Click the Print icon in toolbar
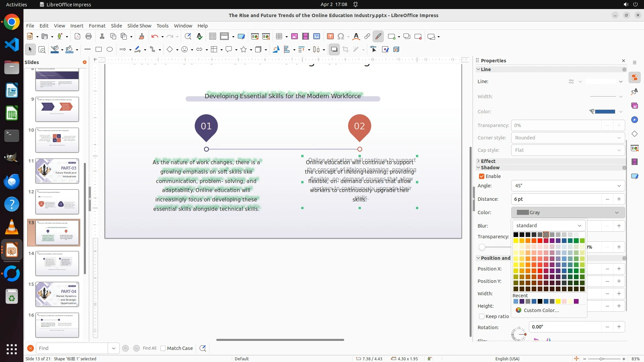Viewport: 644px width, 362px height. tap(89, 37)
